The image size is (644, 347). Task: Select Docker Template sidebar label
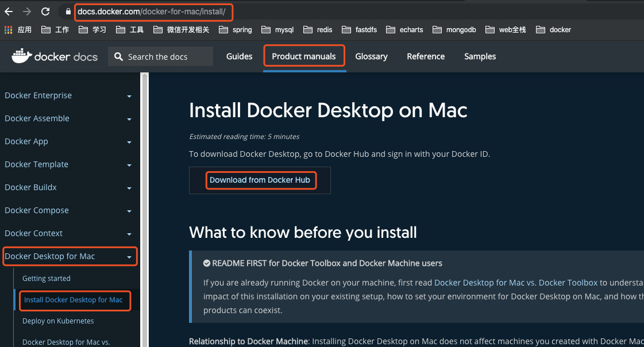click(37, 164)
